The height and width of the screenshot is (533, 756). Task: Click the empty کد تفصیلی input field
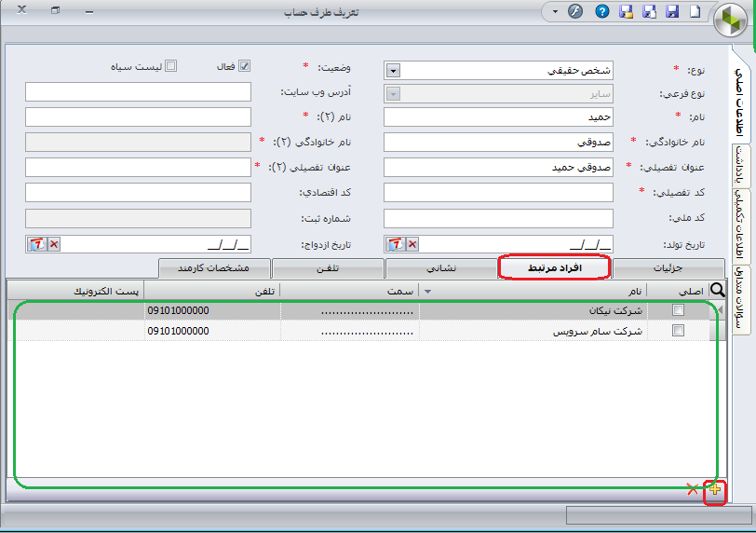(498, 192)
